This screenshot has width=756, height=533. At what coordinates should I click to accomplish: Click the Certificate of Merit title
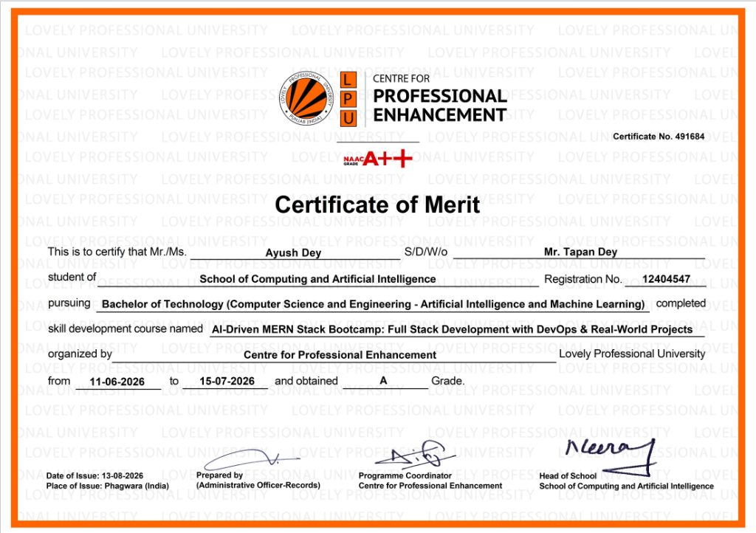[377, 204]
